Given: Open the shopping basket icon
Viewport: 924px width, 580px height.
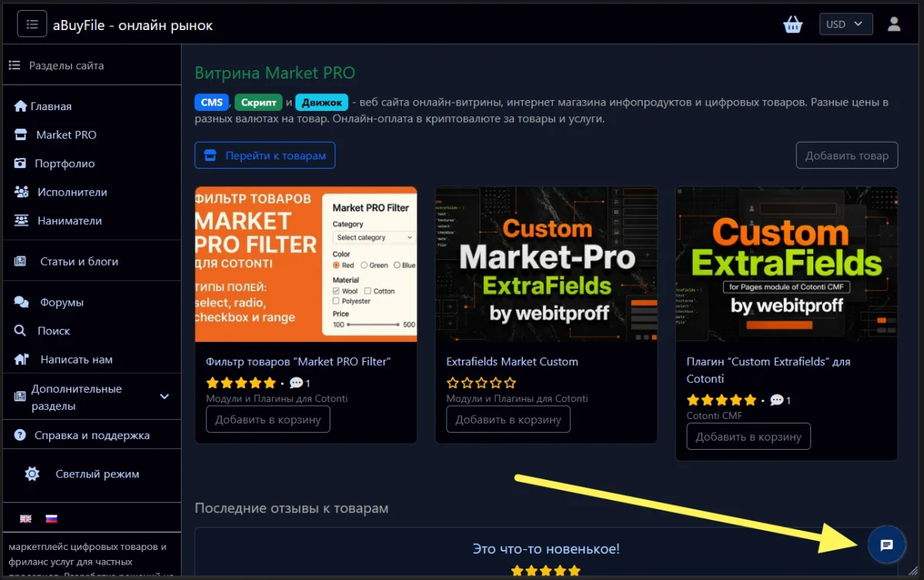Looking at the screenshot, I should (793, 24).
